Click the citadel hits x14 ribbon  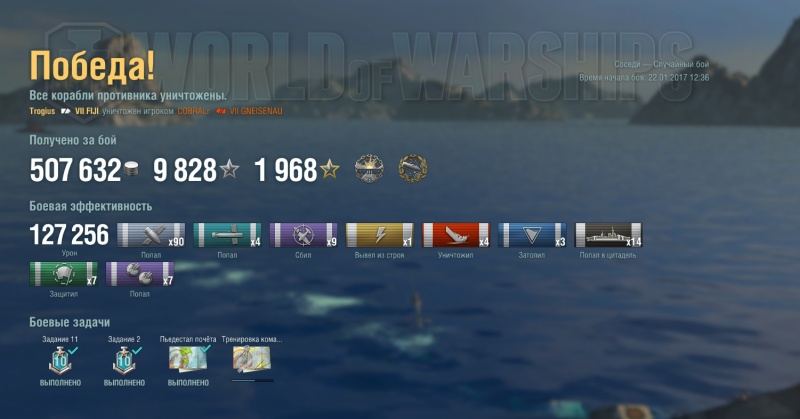pos(608,235)
